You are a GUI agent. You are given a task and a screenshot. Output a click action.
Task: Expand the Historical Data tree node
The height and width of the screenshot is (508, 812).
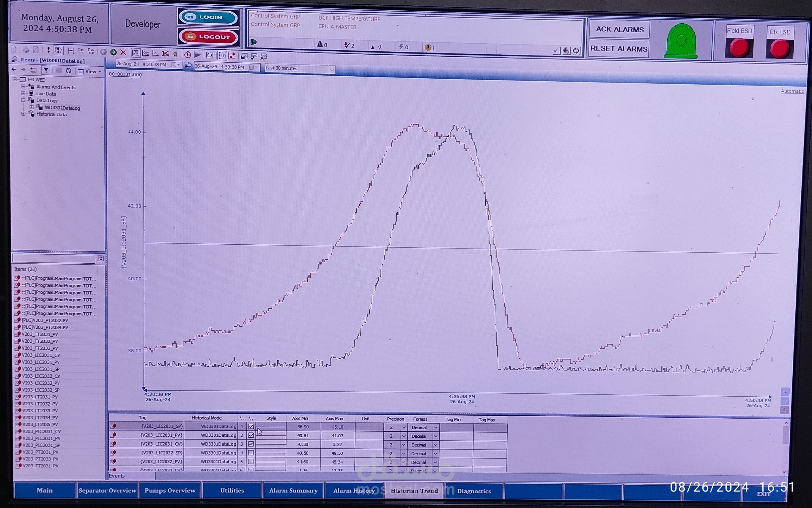pos(23,114)
